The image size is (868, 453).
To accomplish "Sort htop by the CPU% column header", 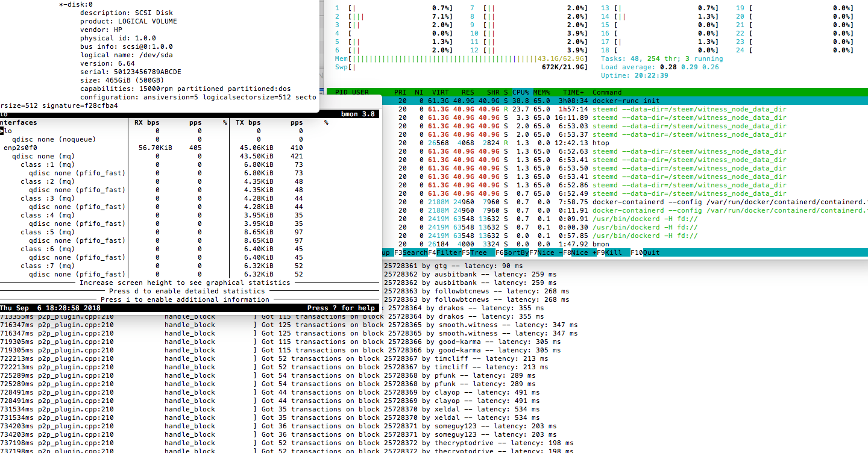I will pos(520,92).
